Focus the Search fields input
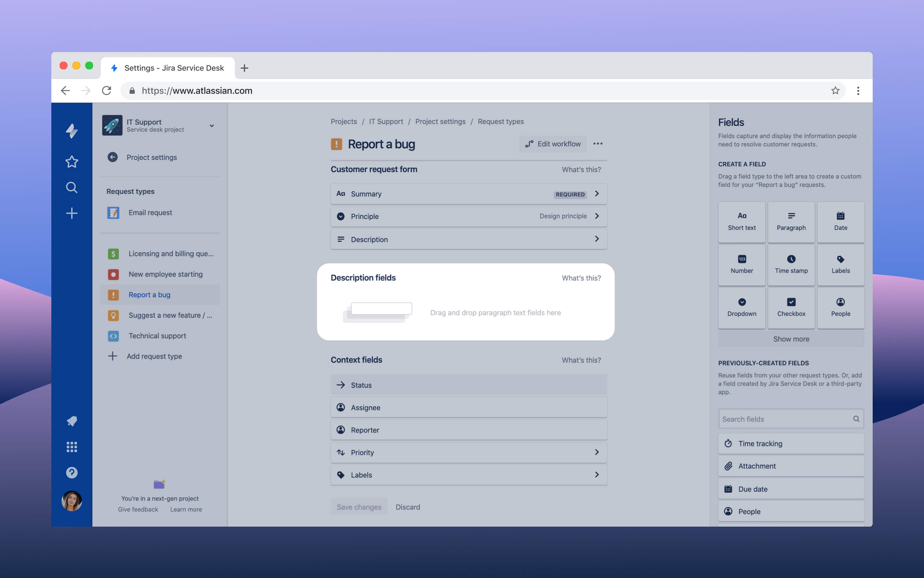Image resolution: width=924 pixels, height=578 pixels. pyautogui.click(x=791, y=419)
